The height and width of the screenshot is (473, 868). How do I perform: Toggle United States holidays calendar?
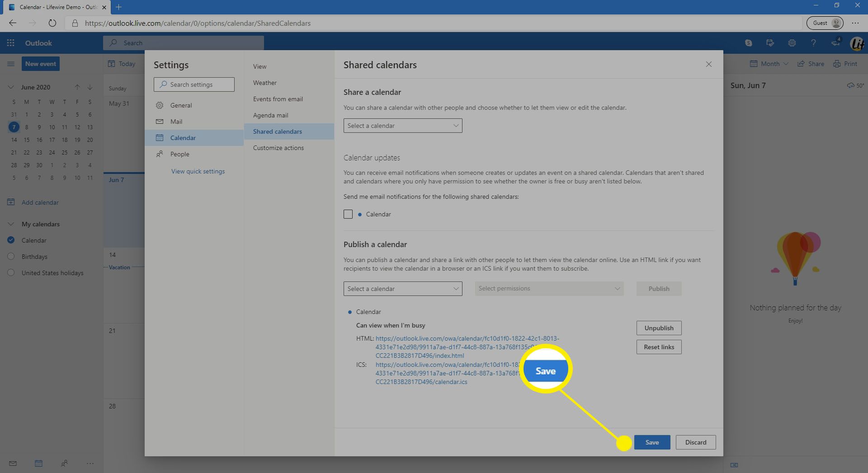(11, 273)
